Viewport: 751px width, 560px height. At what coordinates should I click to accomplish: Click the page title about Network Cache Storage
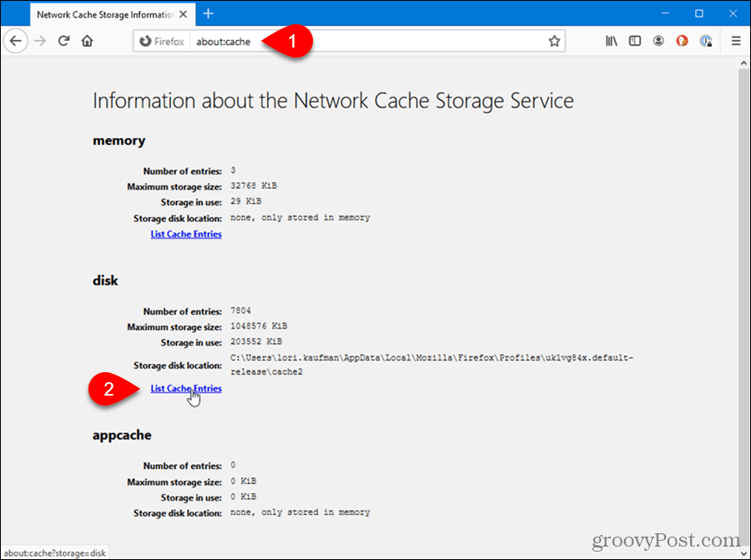click(333, 101)
